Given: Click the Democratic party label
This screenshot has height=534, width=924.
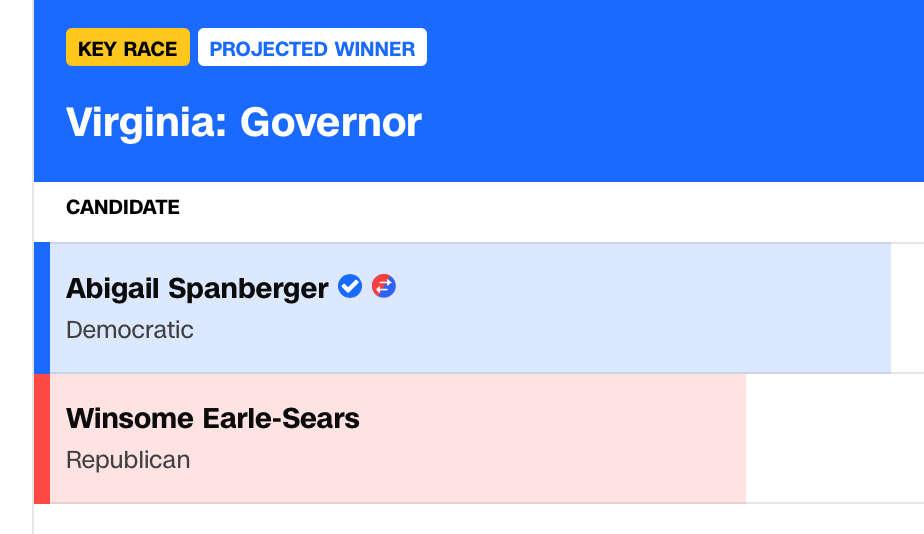Looking at the screenshot, I should tap(130, 330).
